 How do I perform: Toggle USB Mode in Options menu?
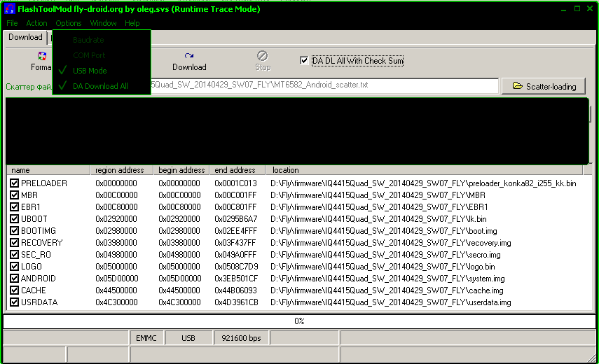click(102, 71)
